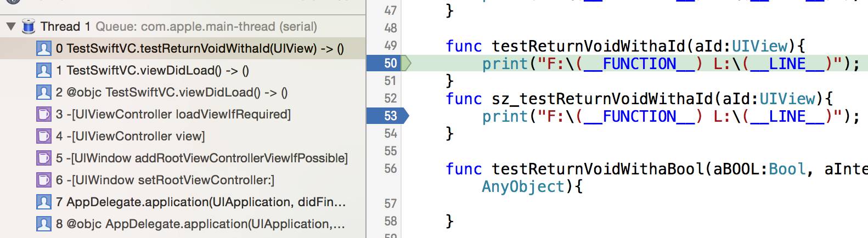Click func testReturnVoidWithaId declaration on line 49
This screenshot has width=868, height=238.
click(x=625, y=46)
